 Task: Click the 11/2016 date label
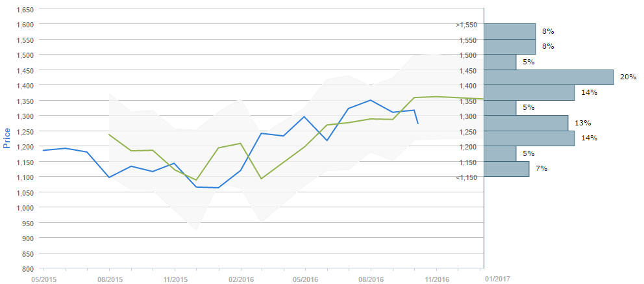[436, 279]
